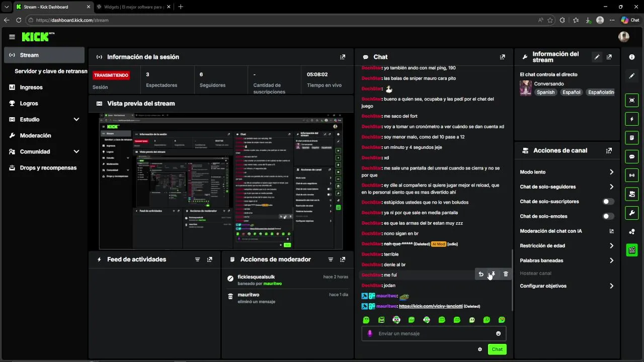The width and height of the screenshot is (644, 362).
Task: Open Servidor y clave de retransmisión
Action: click(51, 71)
